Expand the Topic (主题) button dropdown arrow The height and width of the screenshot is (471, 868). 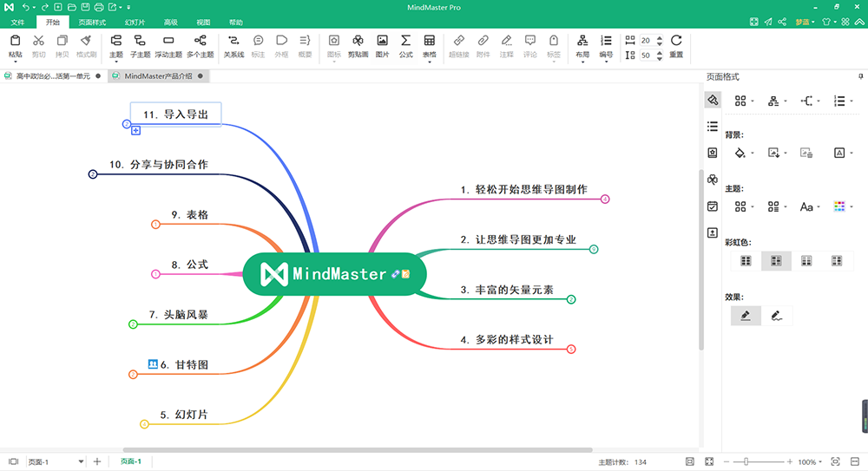pyautogui.click(x=116, y=62)
